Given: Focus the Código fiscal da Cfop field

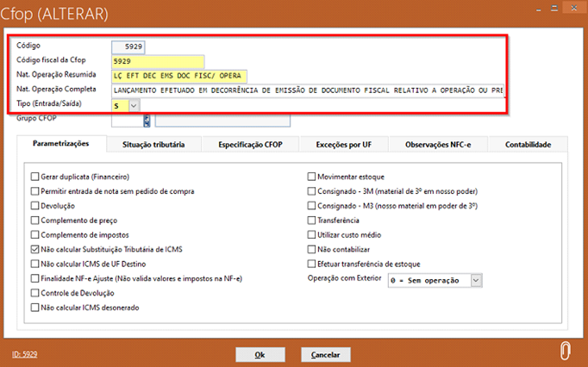Looking at the screenshot, I should (158, 61).
